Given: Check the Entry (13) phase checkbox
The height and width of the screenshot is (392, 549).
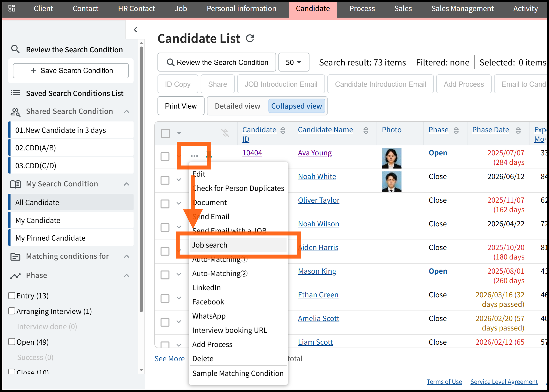Looking at the screenshot, I should point(12,296).
